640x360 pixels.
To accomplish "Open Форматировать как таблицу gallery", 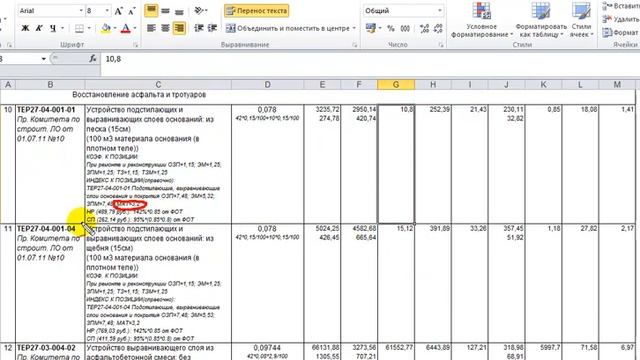I will [541, 20].
